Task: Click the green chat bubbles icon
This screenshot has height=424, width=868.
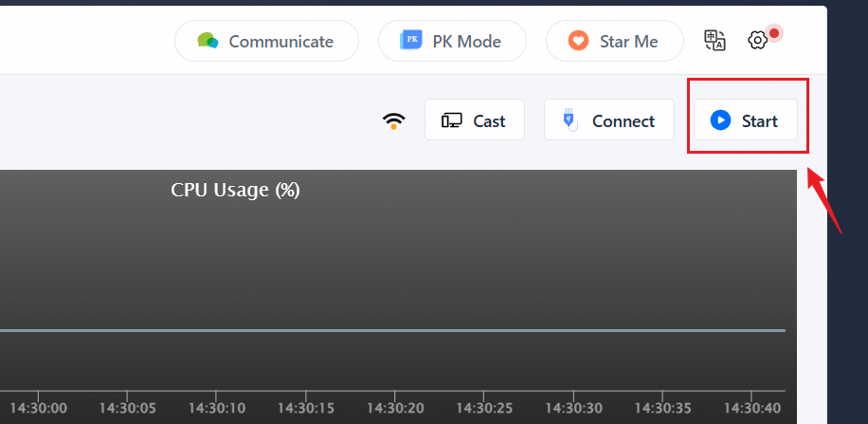Action: point(208,41)
